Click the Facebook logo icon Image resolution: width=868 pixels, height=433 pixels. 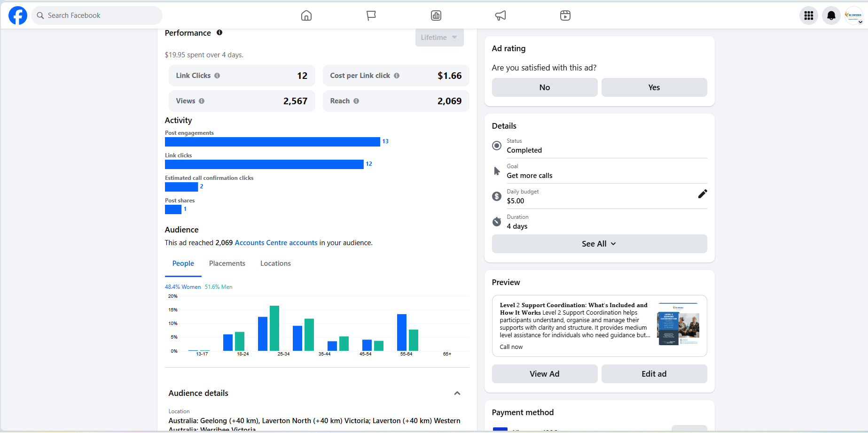[18, 15]
